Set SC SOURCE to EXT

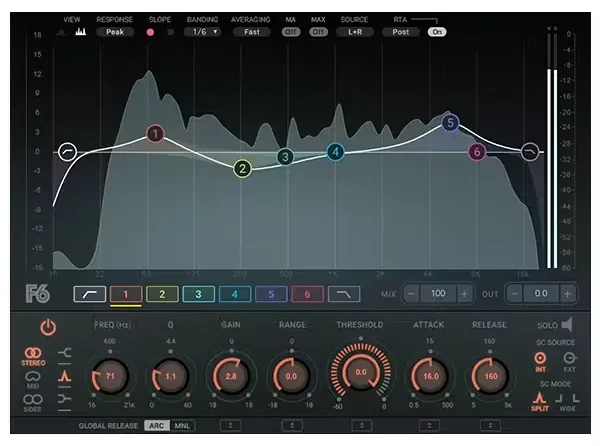[570, 361]
